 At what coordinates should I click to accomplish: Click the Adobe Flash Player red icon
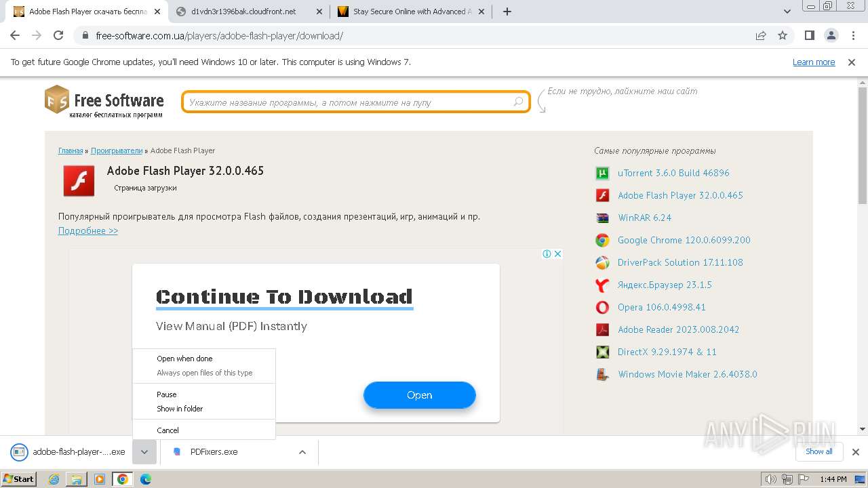[79, 181]
